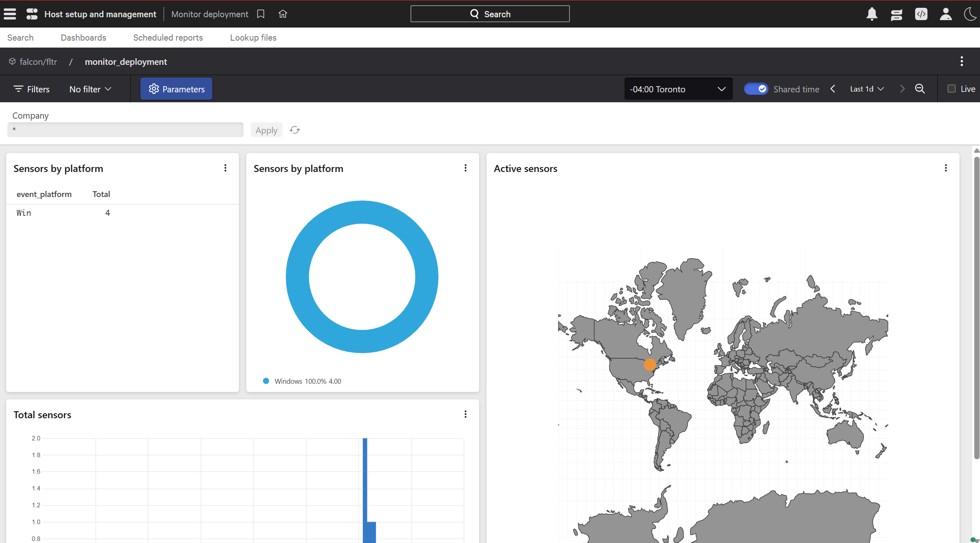
Task: Open the notifications bell
Action: [872, 14]
